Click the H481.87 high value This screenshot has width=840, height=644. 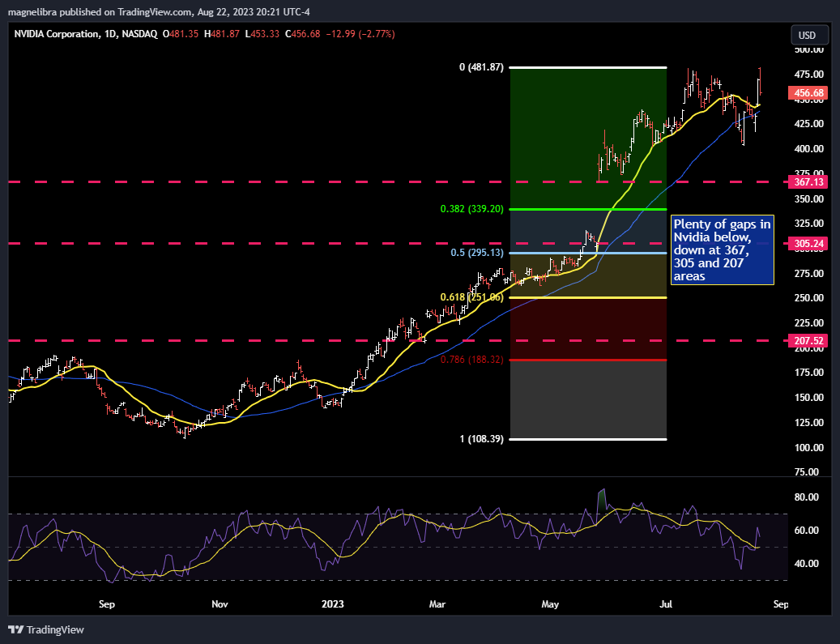point(221,34)
